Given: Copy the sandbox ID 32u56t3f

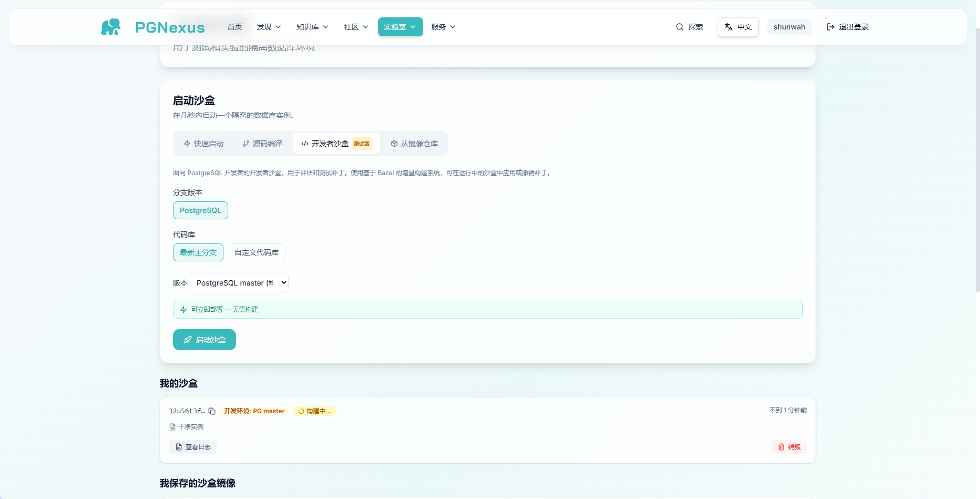Looking at the screenshot, I should [212, 411].
